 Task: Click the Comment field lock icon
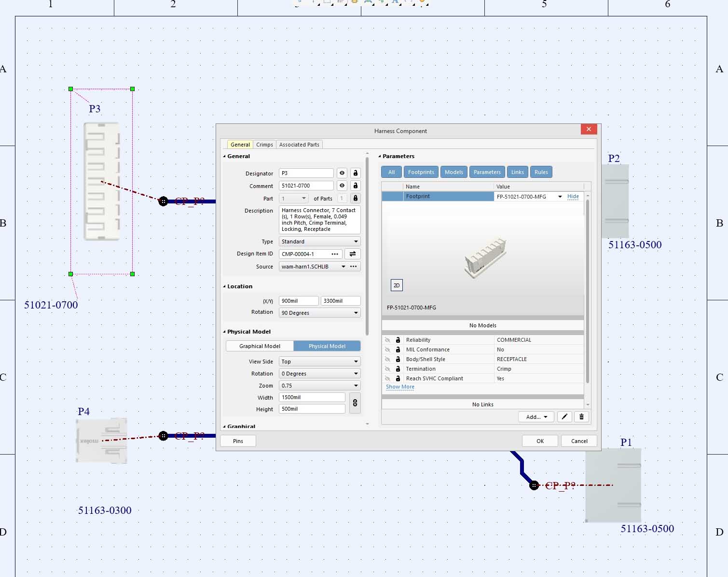(356, 186)
